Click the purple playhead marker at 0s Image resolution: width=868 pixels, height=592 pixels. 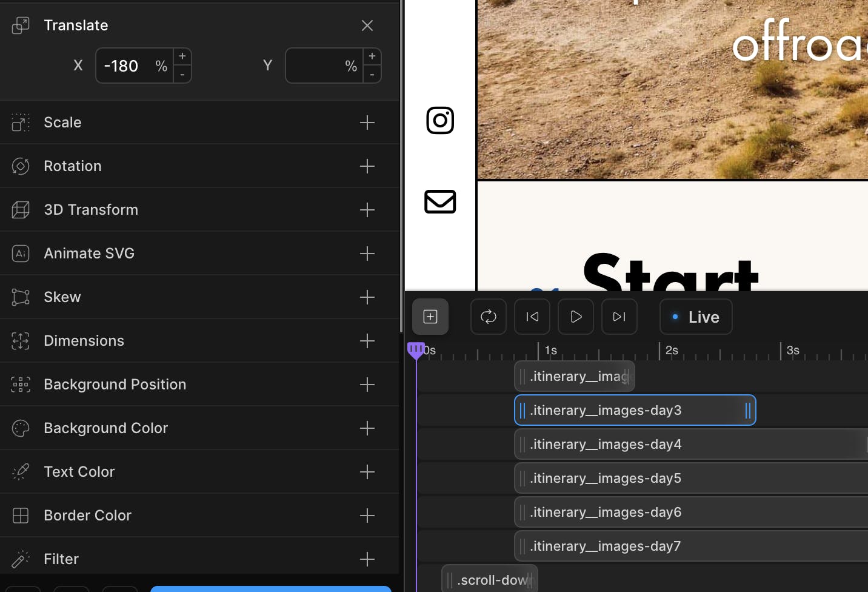pyautogui.click(x=416, y=349)
